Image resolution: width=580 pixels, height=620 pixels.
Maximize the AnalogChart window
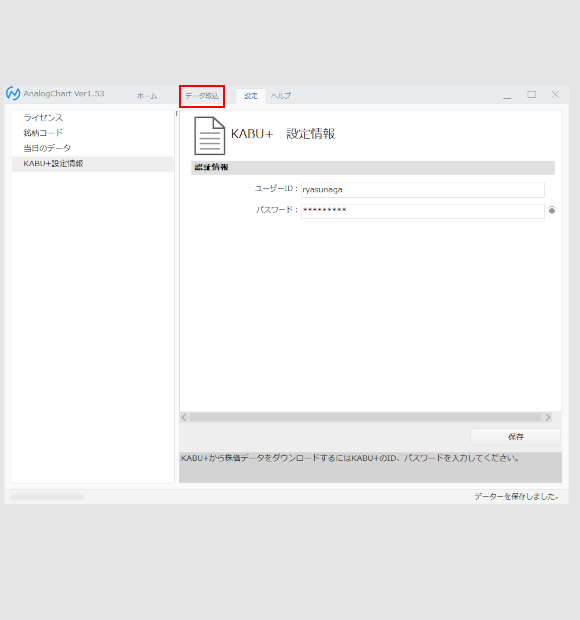531,95
